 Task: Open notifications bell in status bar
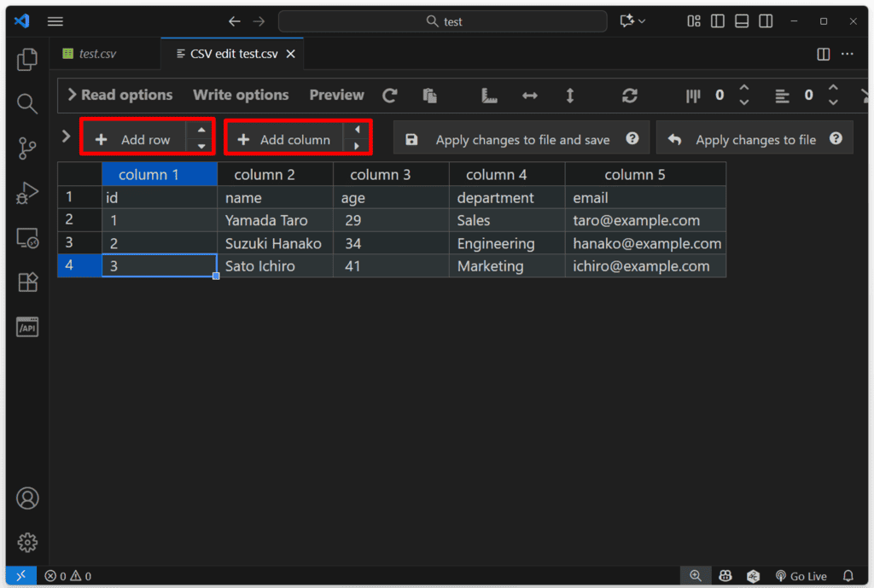[x=848, y=576]
